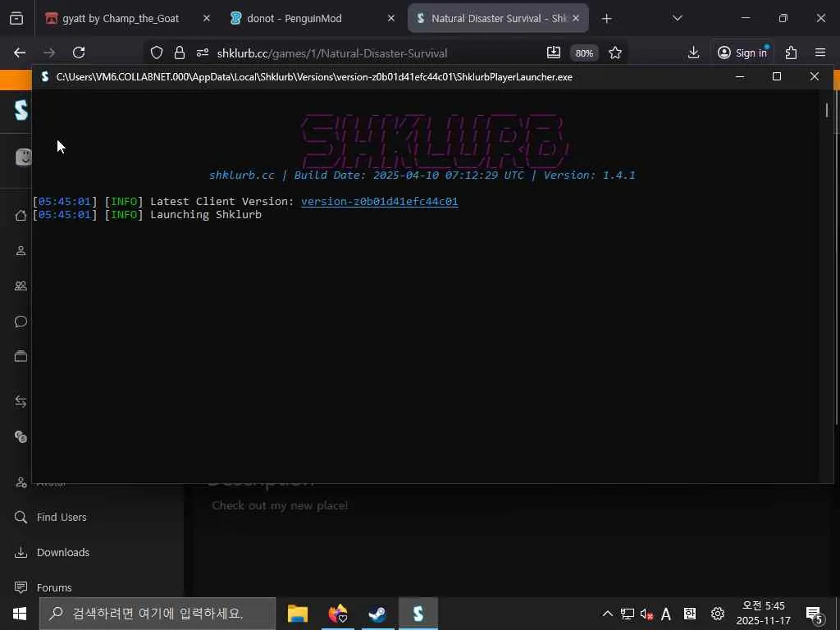840x630 pixels.
Task: Open Steam from the taskbar
Action: 377,614
